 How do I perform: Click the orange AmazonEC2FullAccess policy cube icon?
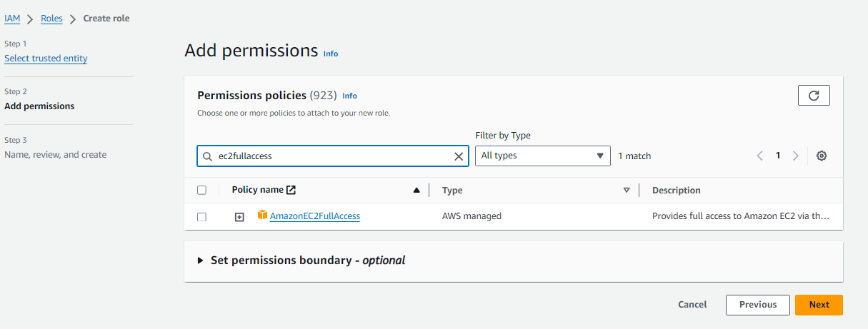(262, 215)
